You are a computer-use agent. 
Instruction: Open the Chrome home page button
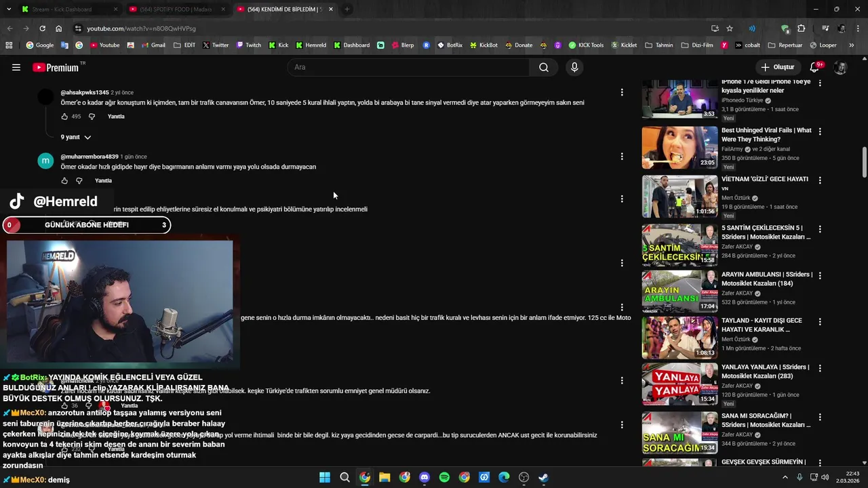(58, 28)
